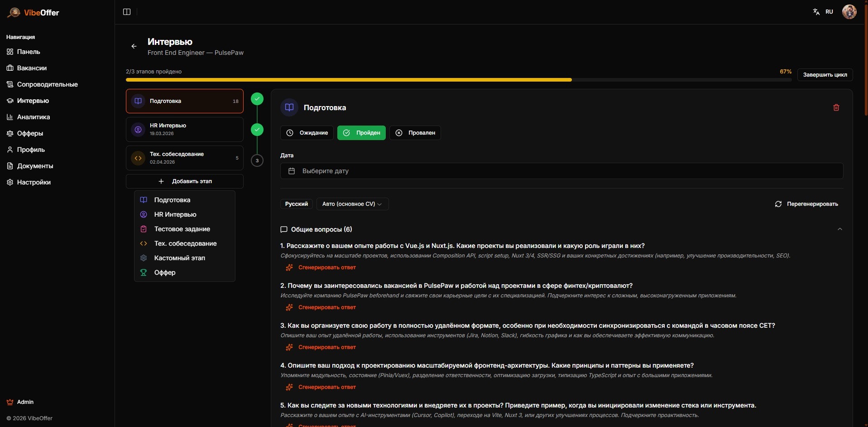Set status to Ожидание
868x427 pixels.
click(x=307, y=133)
